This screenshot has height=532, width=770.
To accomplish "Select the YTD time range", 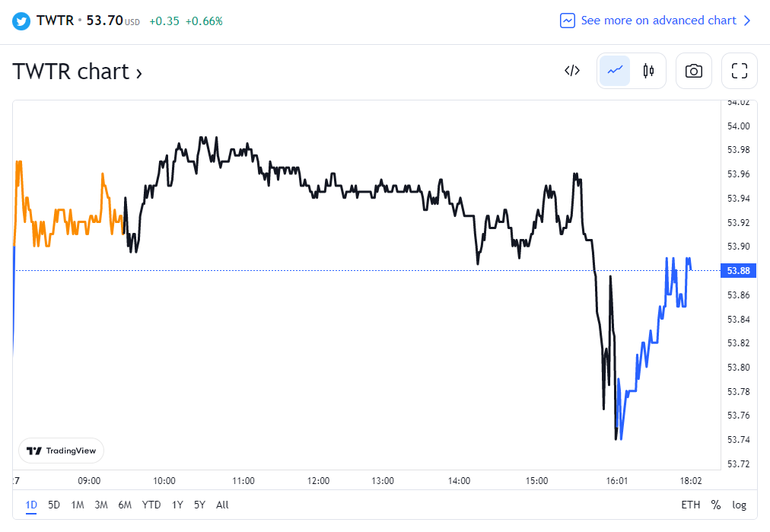I will (x=151, y=505).
